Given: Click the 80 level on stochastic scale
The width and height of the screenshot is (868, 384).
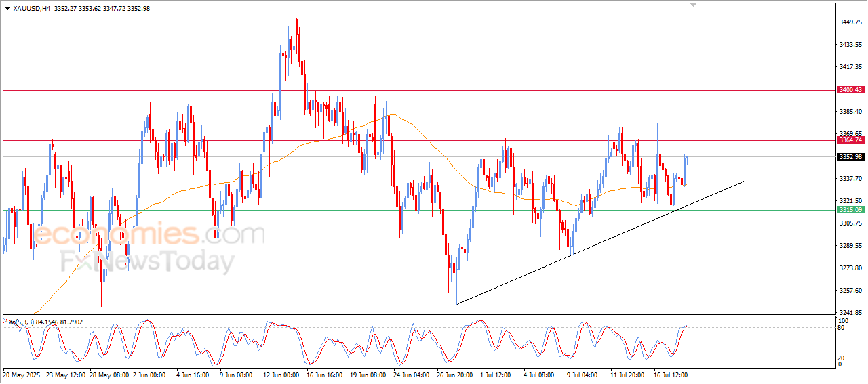Looking at the screenshot, I should [x=842, y=328].
